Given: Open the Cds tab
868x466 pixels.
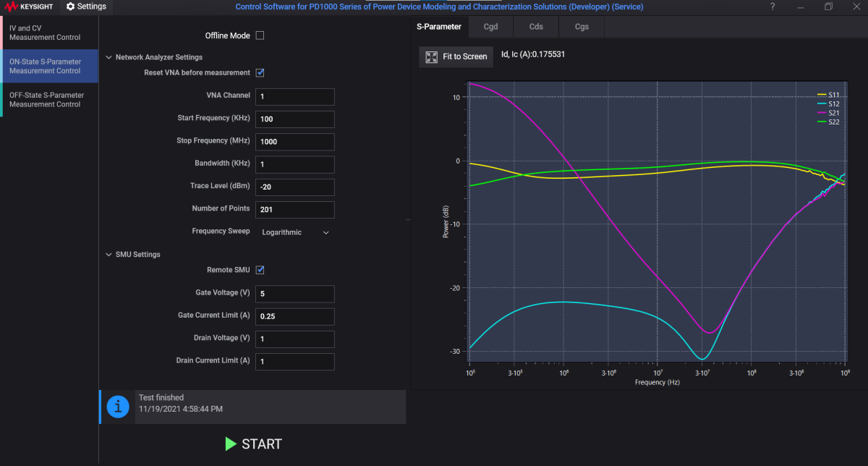Looking at the screenshot, I should coord(535,26).
